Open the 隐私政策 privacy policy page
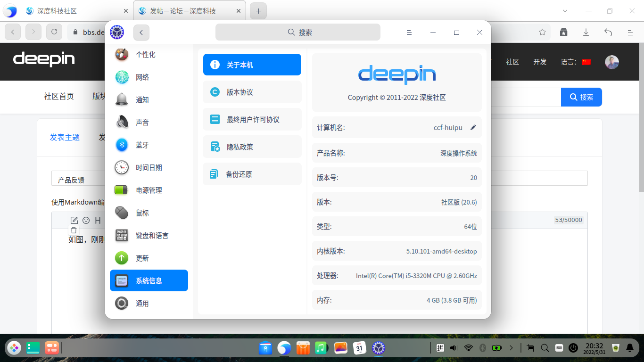This screenshot has width=644, height=362. tap(252, 147)
